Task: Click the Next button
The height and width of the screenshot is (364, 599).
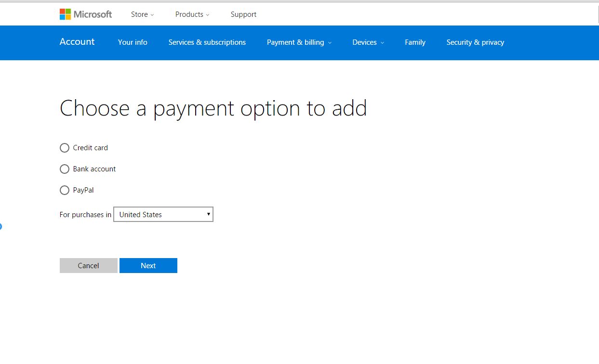Action: point(148,266)
